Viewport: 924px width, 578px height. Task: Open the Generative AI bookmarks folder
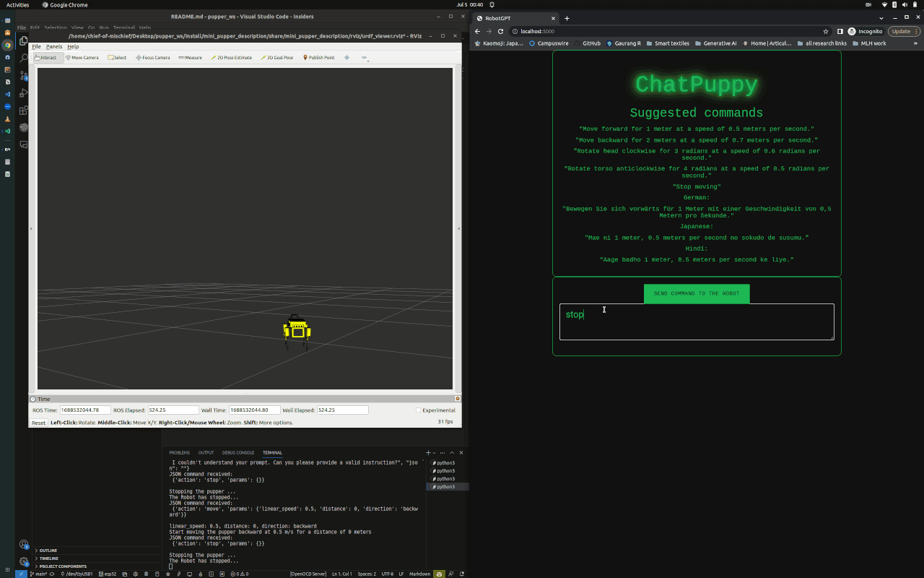click(x=715, y=43)
